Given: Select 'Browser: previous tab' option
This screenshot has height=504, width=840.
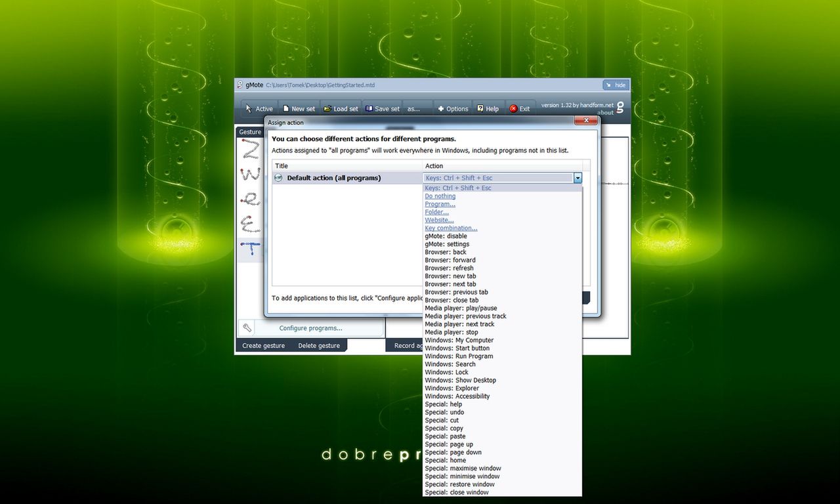Looking at the screenshot, I should click(502, 292).
